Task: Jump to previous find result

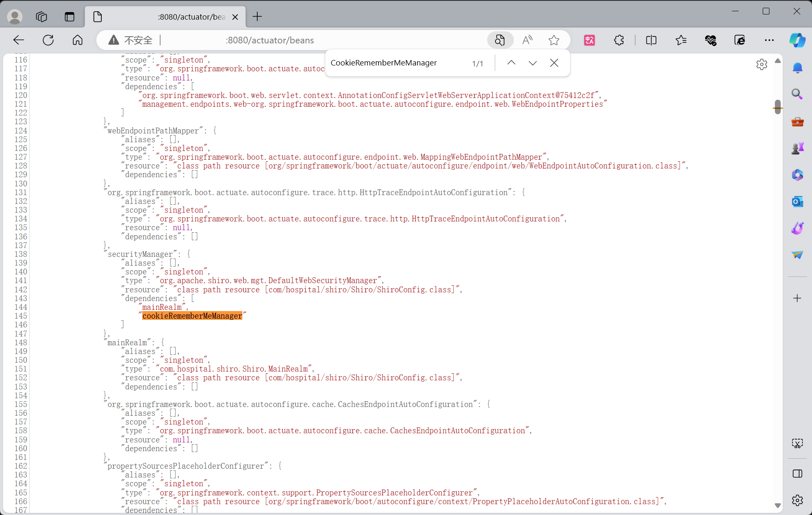Action: pyautogui.click(x=511, y=63)
